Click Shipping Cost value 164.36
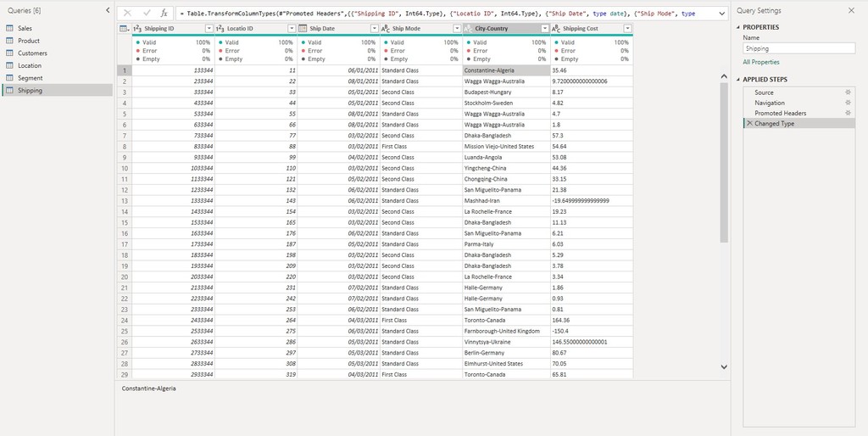 coord(592,320)
